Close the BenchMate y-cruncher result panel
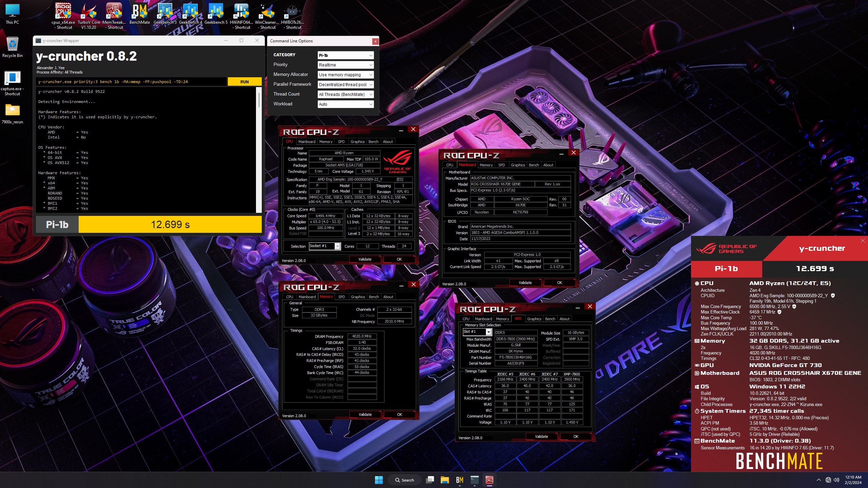 (x=863, y=241)
